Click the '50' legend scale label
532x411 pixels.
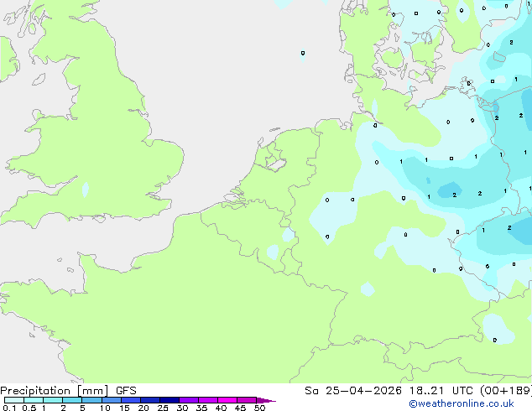260,408
